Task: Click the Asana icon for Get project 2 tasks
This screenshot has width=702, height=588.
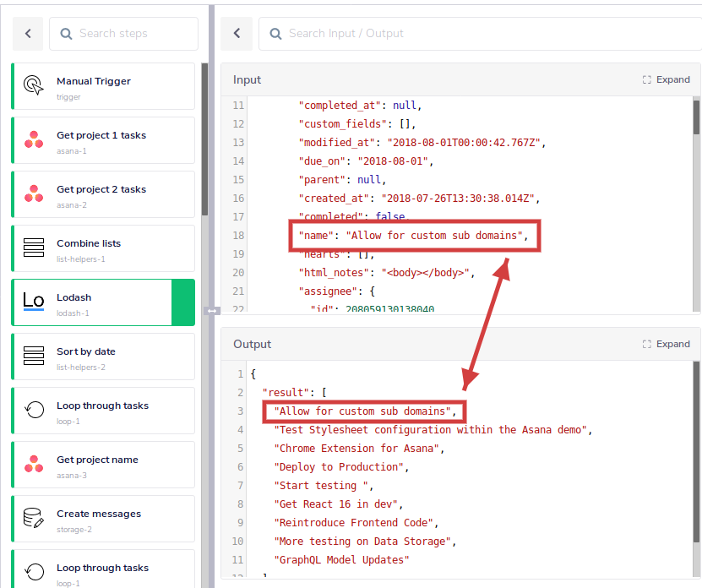Action: coord(34,193)
